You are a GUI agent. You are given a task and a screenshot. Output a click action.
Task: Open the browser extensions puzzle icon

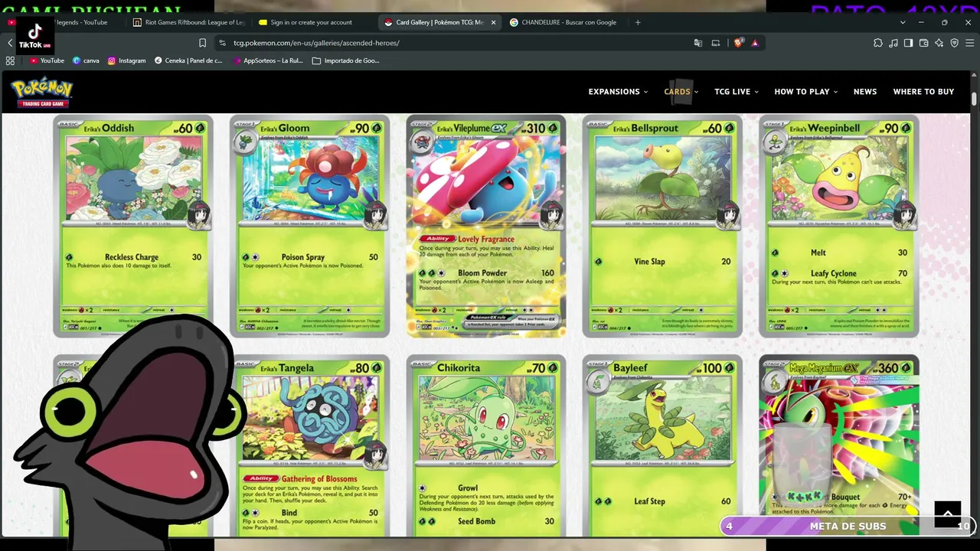point(878,43)
